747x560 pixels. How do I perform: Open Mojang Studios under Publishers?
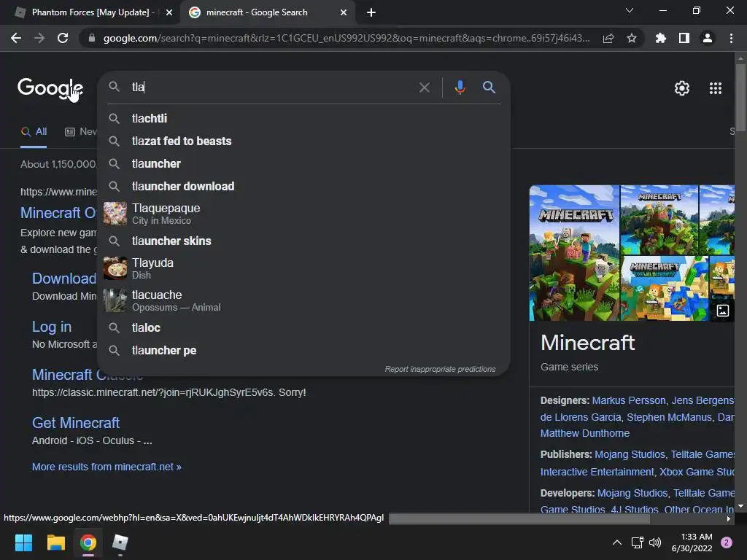coord(630,454)
